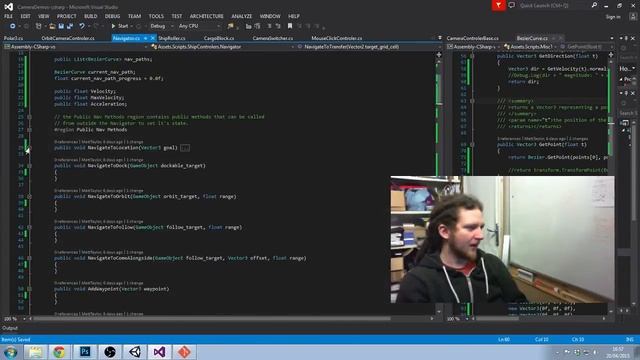Viewport: 640px width, 360px height.
Task: Open the ARCHITECTURE menu
Action: coord(207,16)
